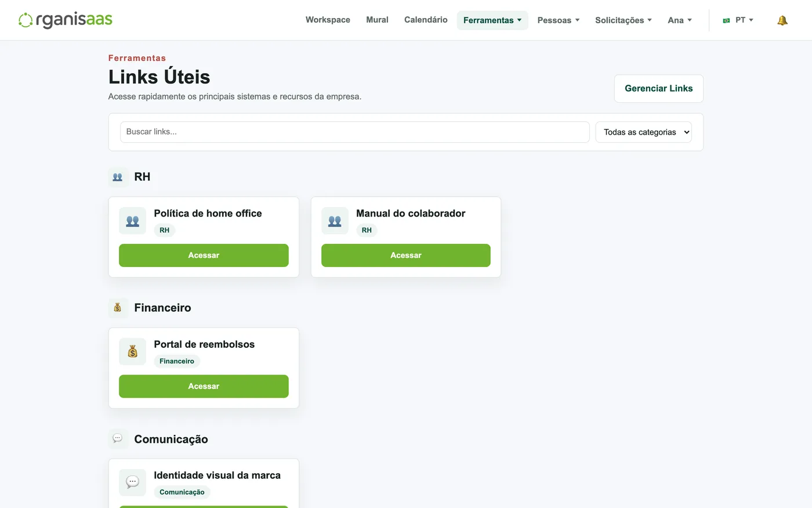Click the Brazil flag language icon

[x=726, y=20]
